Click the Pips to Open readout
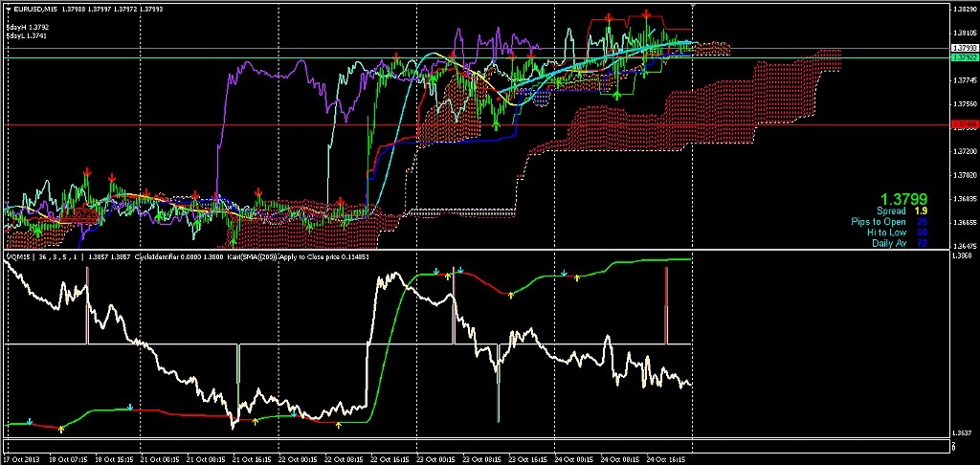The width and height of the screenshot is (980, 465). [887, 222]
